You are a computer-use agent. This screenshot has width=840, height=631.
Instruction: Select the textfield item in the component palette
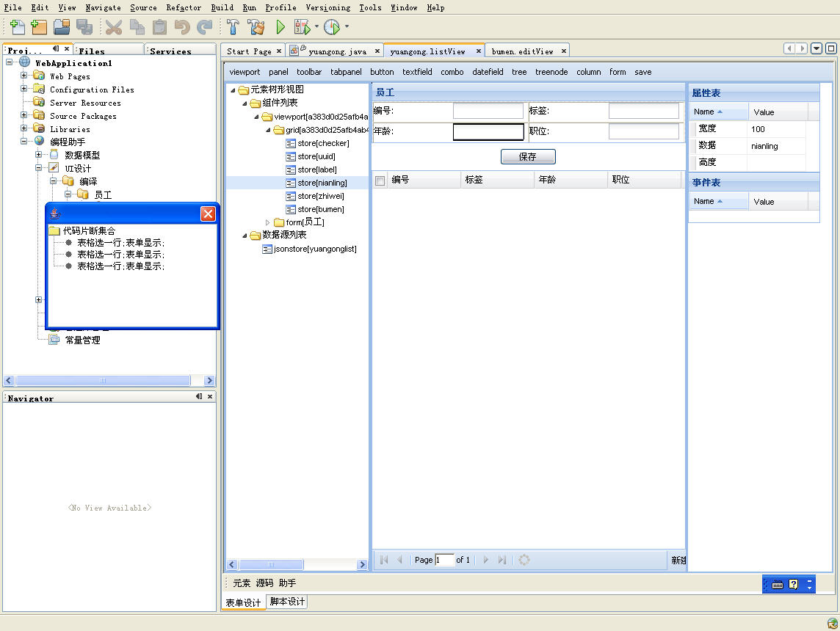click(417, 72)
